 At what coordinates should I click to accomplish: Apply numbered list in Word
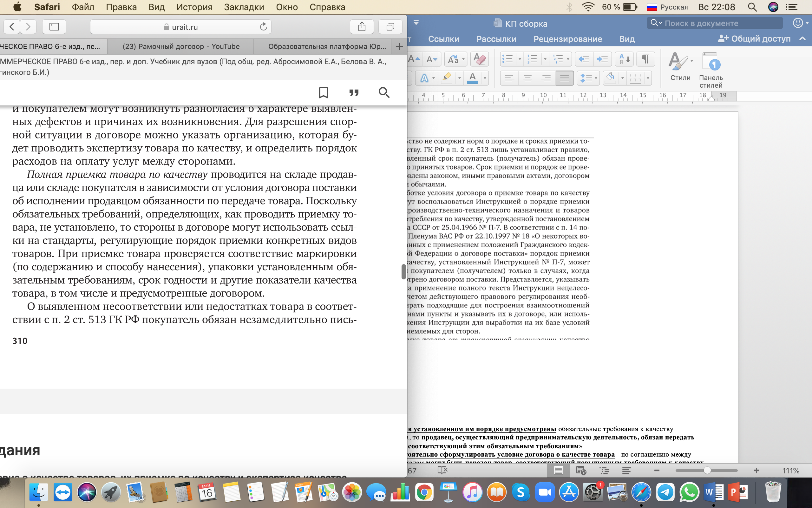pyautogui.click(x=533, y=59)
